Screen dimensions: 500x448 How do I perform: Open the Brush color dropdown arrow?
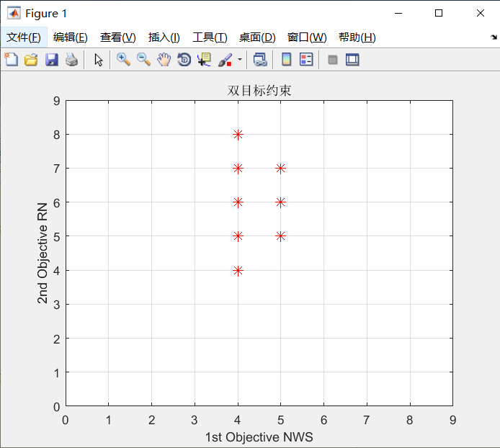pyautogui.click(x=240, y=59)
